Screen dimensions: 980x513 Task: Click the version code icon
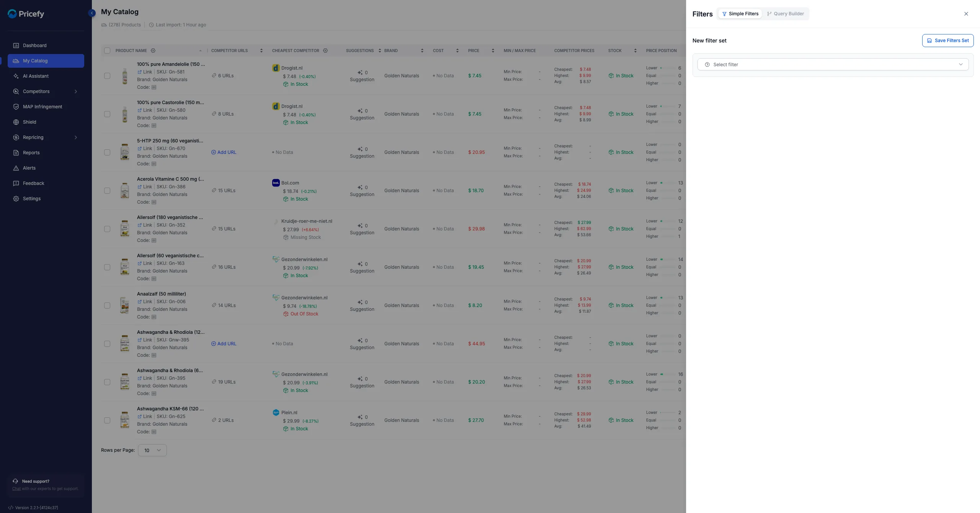click(11, 508)
